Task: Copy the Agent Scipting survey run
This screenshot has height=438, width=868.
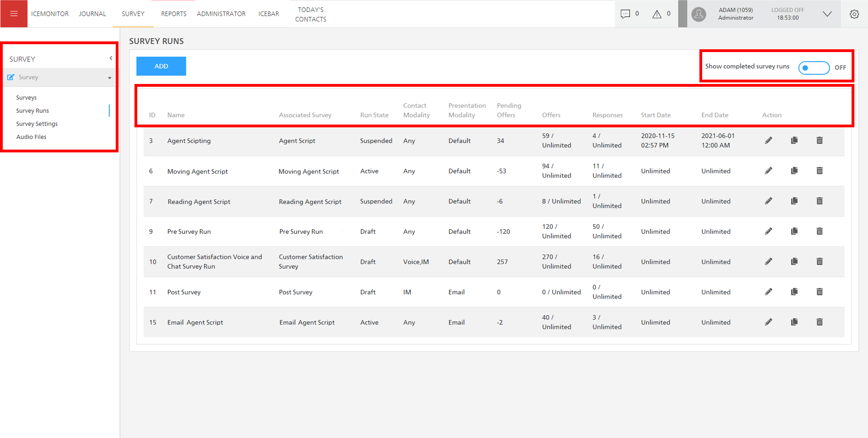Action: tap(794, 140)
